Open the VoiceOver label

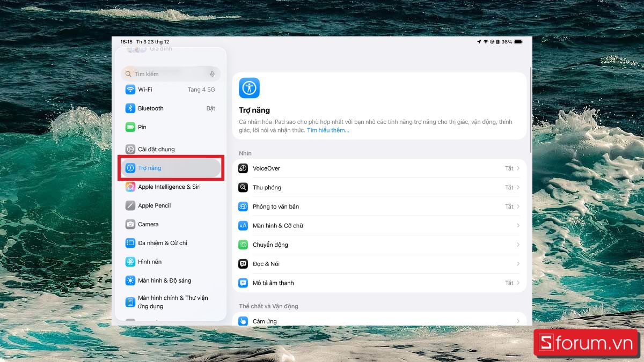pyautogui.click(x=266, y=168)
